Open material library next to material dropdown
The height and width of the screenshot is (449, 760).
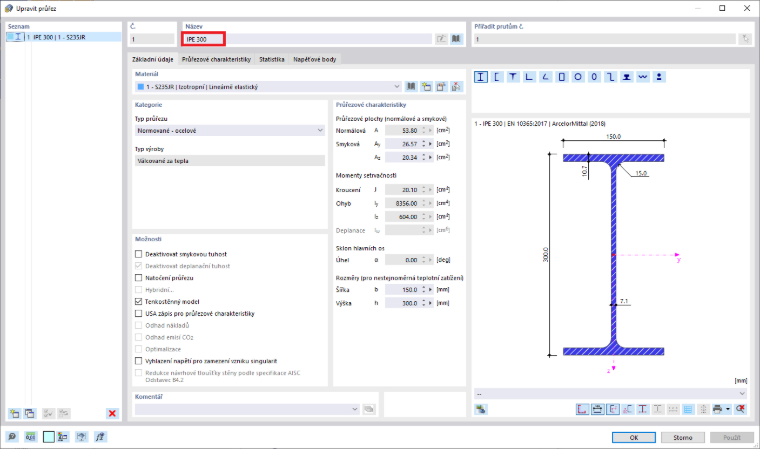tap(411, 87)
